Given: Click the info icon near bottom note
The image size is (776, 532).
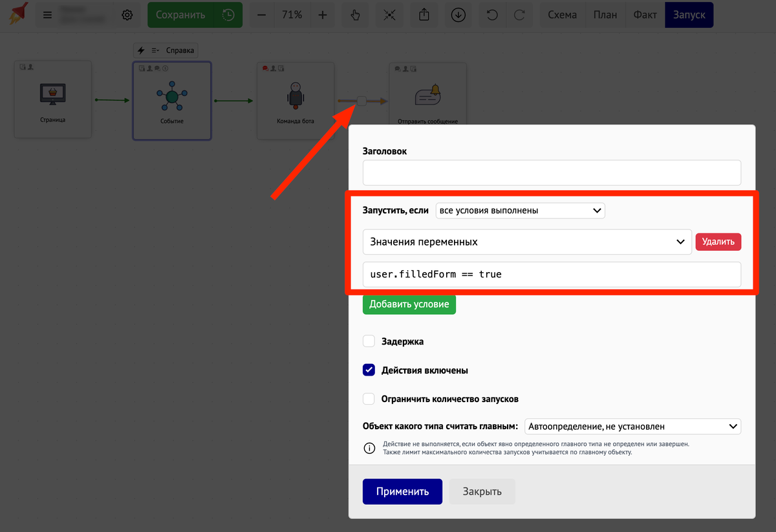Looking at the screenshot, I should (369, 448).
